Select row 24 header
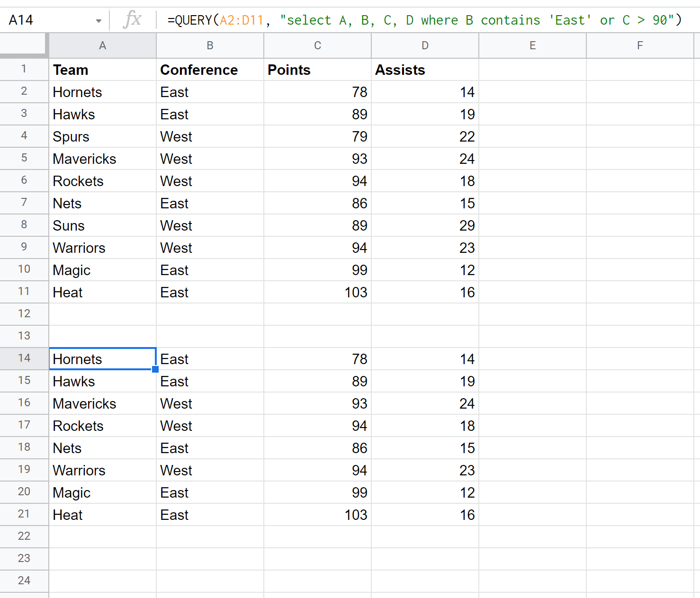The width and height of the screenshot is (700, 598). (x=24, y=580)
